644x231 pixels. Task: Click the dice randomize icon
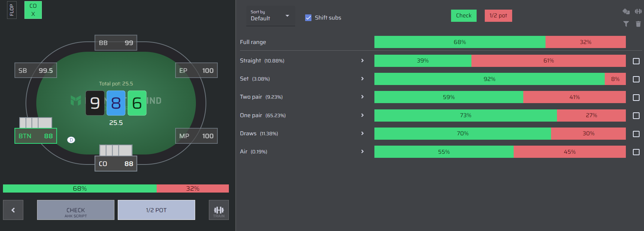point(626,11)
